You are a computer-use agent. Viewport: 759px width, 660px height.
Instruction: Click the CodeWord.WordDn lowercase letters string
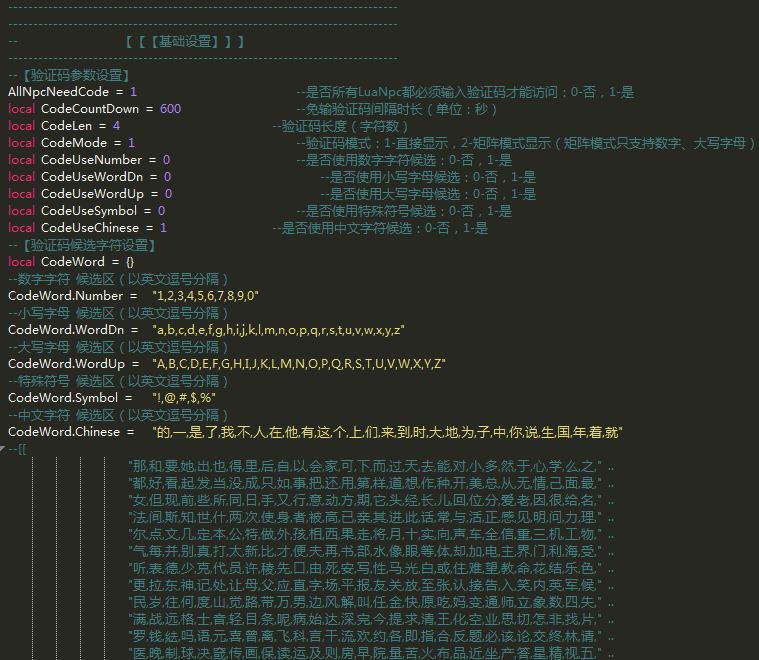pos(277,330)
